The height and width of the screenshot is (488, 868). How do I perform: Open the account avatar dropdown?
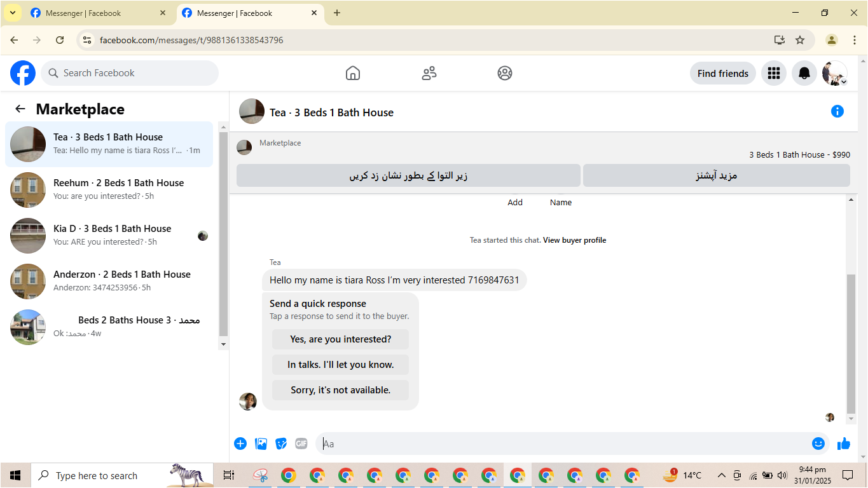point(835,73)
